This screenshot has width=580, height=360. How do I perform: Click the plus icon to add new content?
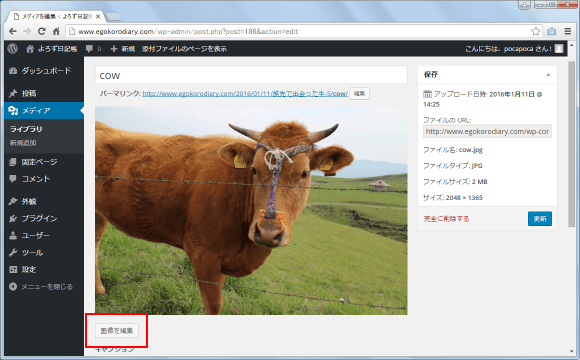(x=114, y=49)
